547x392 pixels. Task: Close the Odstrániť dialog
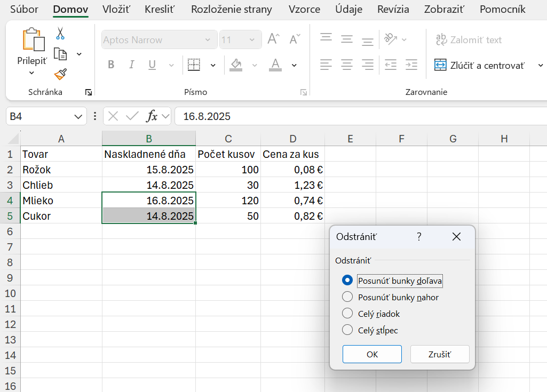tap(456, 237)
